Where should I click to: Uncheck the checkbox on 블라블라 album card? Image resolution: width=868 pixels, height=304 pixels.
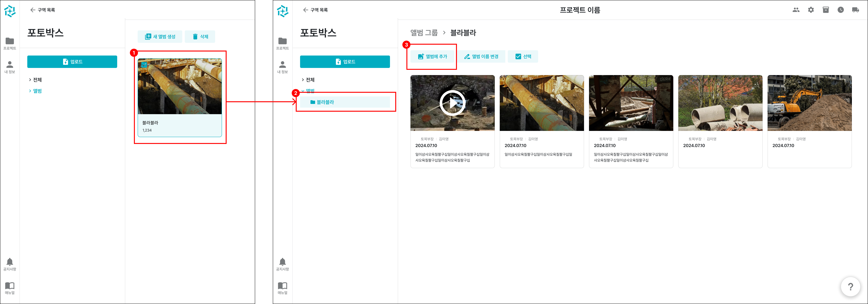pos(144,64)
